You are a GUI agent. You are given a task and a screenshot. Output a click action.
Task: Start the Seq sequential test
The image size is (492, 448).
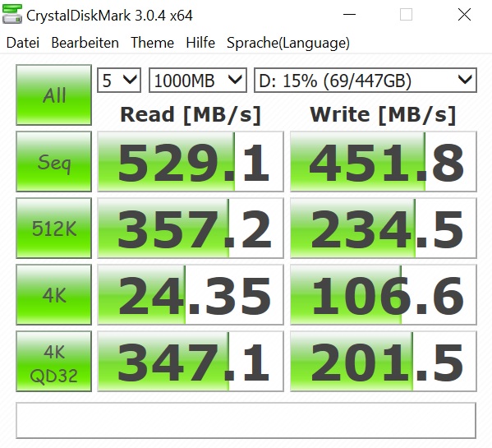pyautogui.click(x=53, y=161)
